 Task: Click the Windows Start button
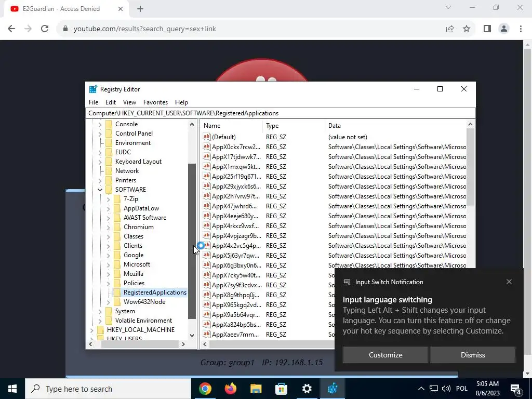click(12, 389)
